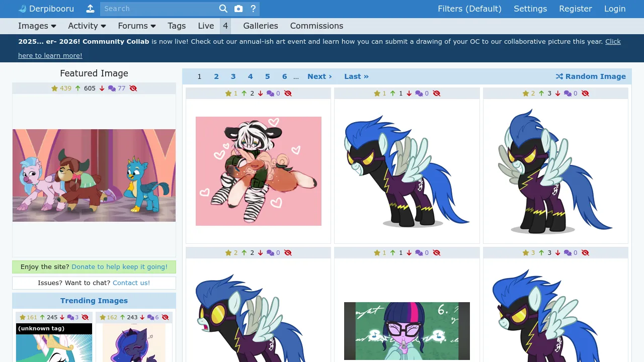
Task: Hide the featured image via eye-slash
Action: 133,88
